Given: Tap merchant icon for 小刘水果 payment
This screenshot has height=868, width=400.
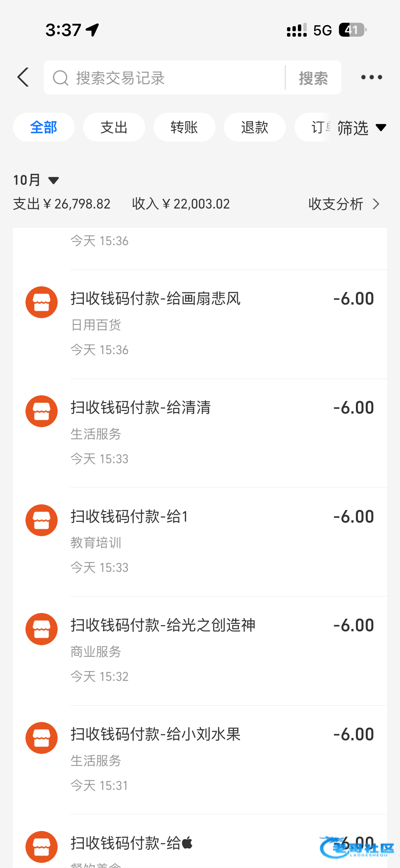Looking at the screenshot, I should tap(41, 738).
